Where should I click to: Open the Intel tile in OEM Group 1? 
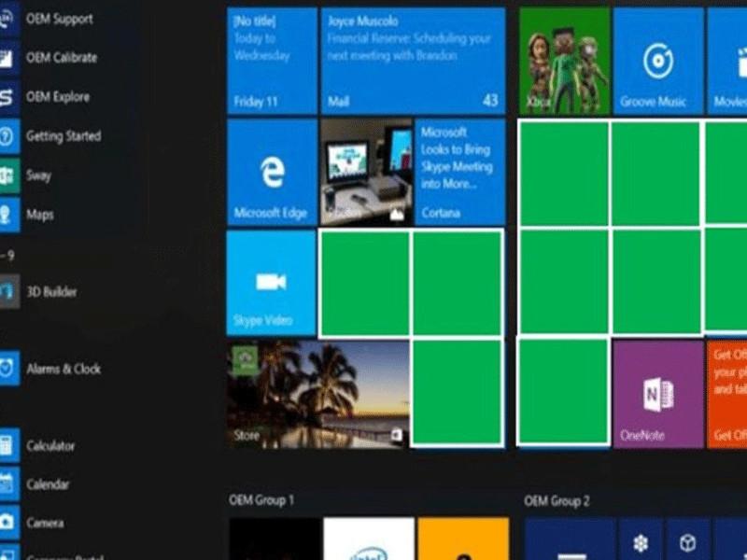pyautogui.click(x=369, y=539)
